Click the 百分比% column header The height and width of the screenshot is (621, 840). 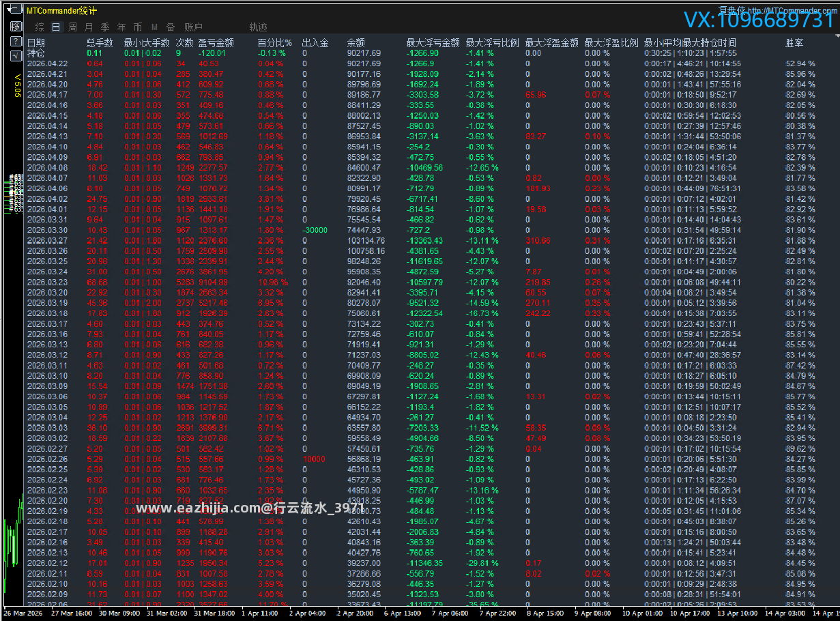point(274,43)
